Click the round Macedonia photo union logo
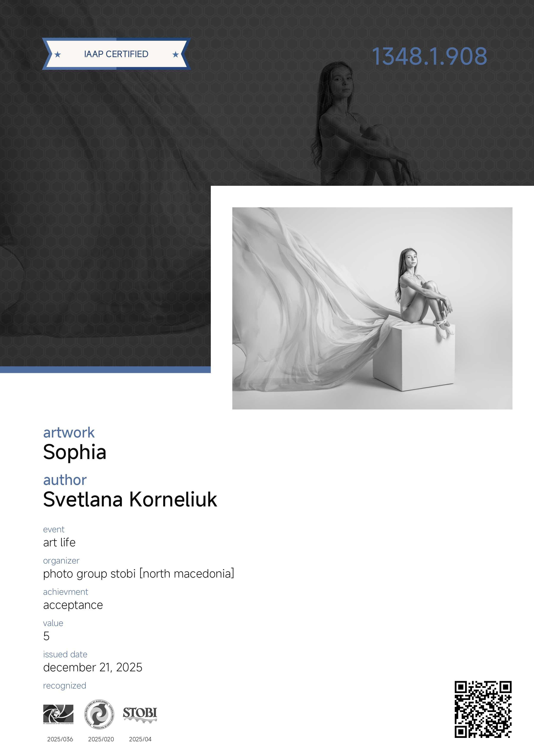The image size is (534, 756). pos(99,715)
